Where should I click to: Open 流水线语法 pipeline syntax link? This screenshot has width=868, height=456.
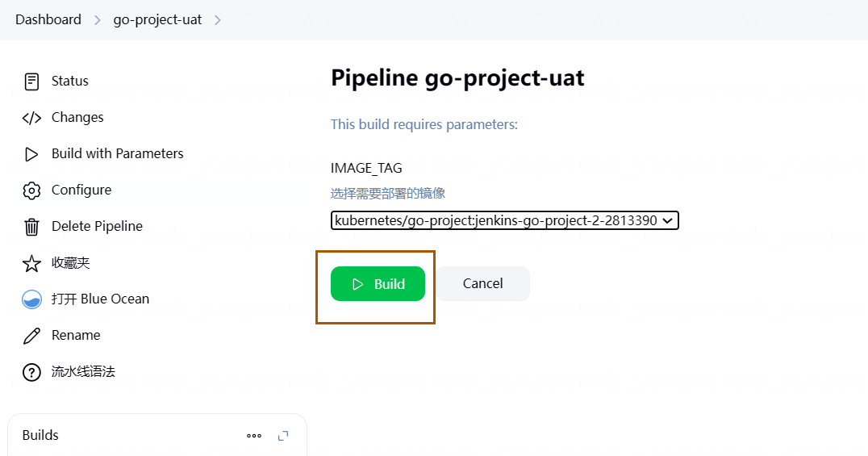83,371
